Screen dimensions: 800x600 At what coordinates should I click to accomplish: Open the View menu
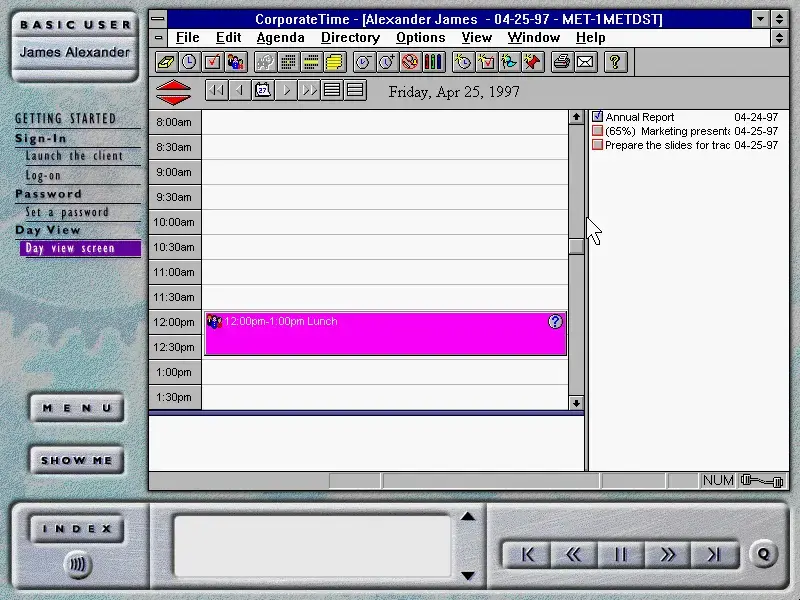coord(477,38)
